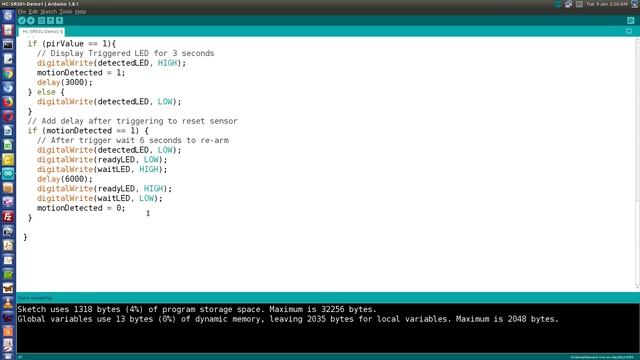Click the 'delay(6000);' code line

coord(65,179)
